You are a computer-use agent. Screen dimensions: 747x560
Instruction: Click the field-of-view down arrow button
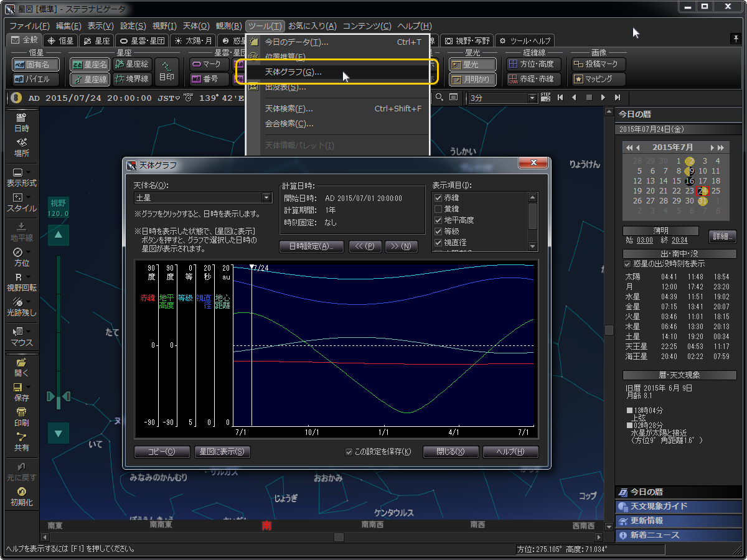click(x=59, y=433)
